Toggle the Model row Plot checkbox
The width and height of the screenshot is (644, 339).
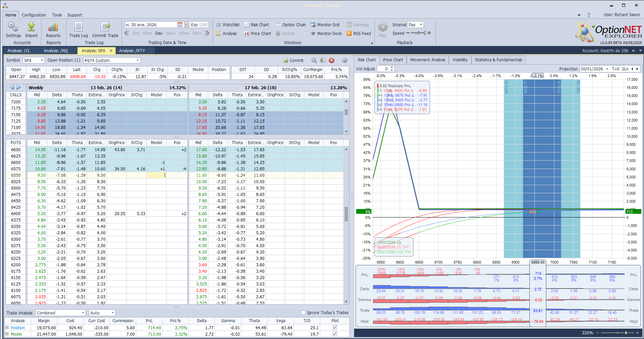(x=335, y=334)
